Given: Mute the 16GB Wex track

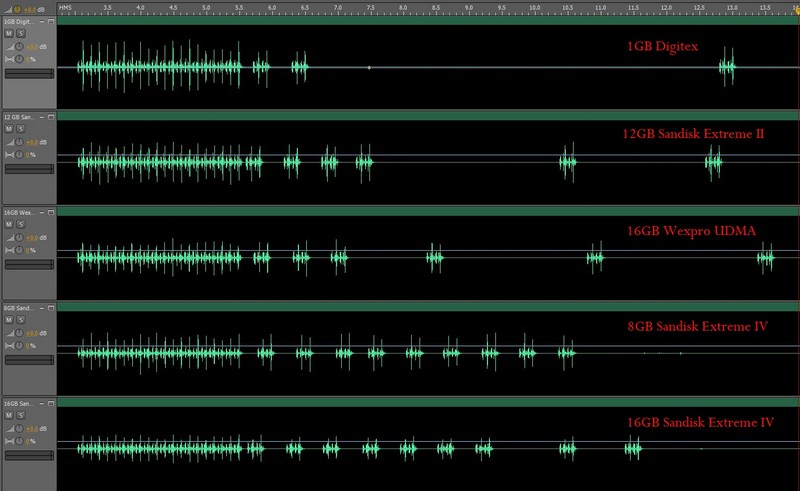Looking at the screenshot, I should pos(9,224).
